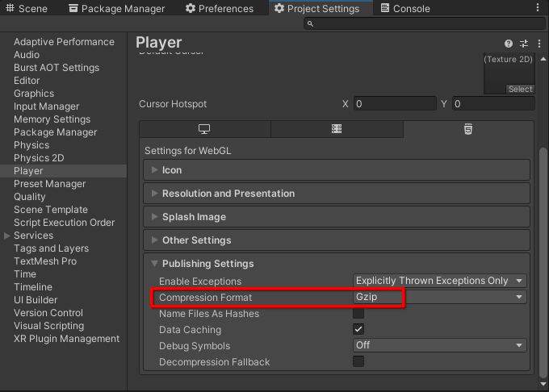Screen dimensions: 549x392
Task: Enable Name Files As Hashes checkbox
Action: tap(358, 313)
